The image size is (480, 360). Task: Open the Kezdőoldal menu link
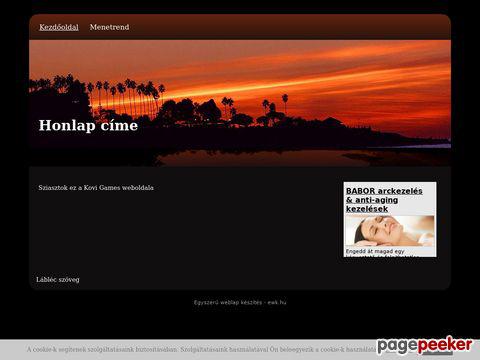(59, 27)
